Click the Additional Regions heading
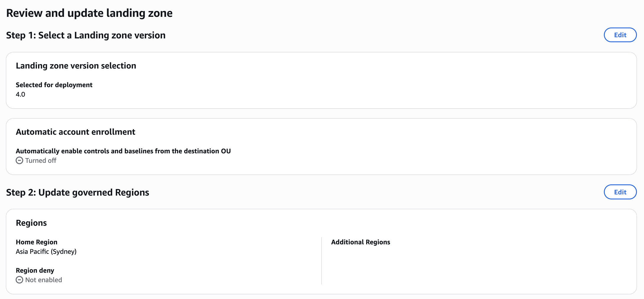Image resolution: width=644 pixels, height=299 pixels. pyautogui.click(x=361, y=242)
